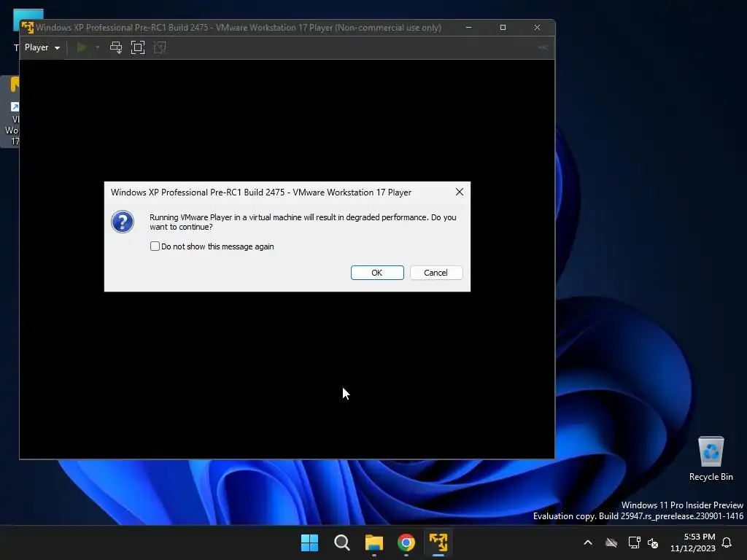Minimize the VMware Player window
Viewport: 747px width, 560px height.
(469, 28)
